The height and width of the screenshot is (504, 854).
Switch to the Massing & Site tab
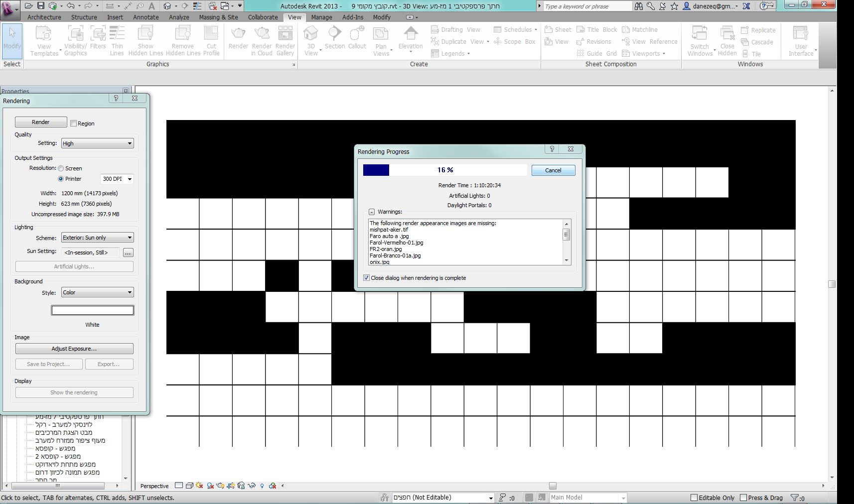tap(219, 17)
